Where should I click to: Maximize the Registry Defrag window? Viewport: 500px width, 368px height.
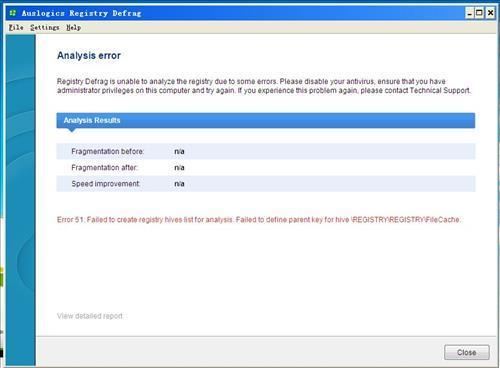pyautogui.click(x=479, y=13)
